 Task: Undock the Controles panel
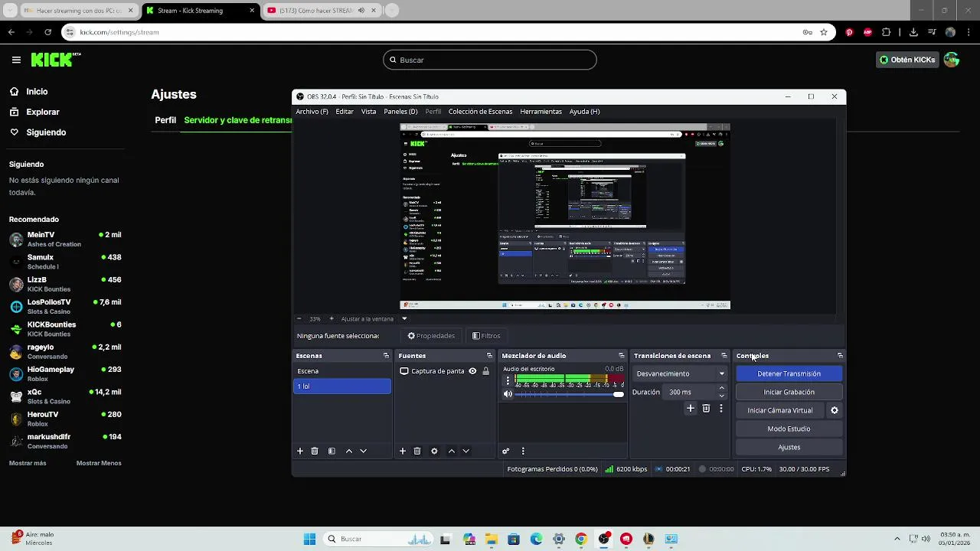pos(840,356)
